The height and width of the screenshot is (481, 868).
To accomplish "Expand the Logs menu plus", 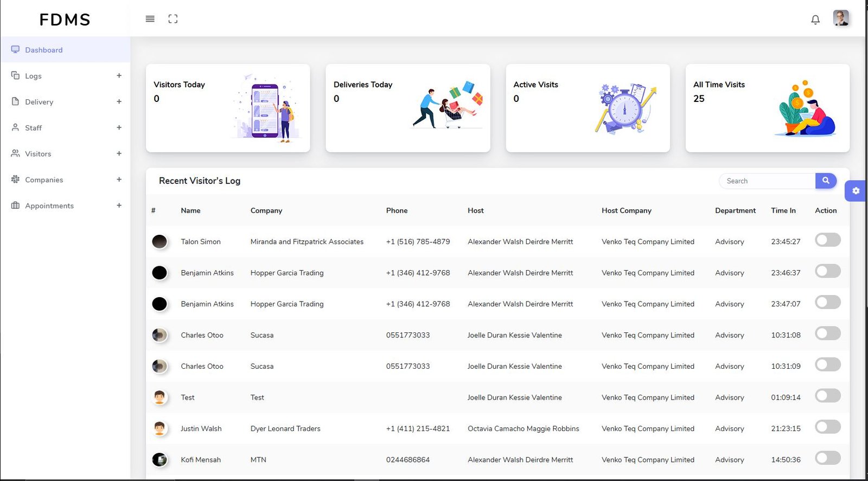I will pos(119,75).
